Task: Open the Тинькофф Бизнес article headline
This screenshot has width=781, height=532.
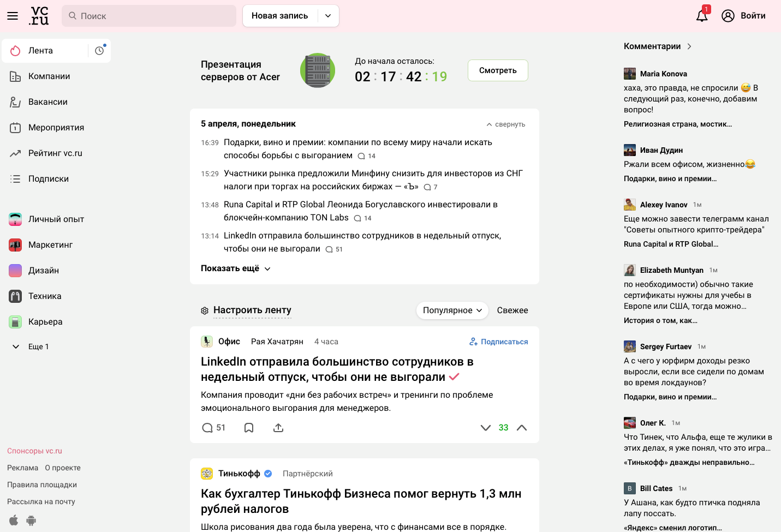Action: 361,501
